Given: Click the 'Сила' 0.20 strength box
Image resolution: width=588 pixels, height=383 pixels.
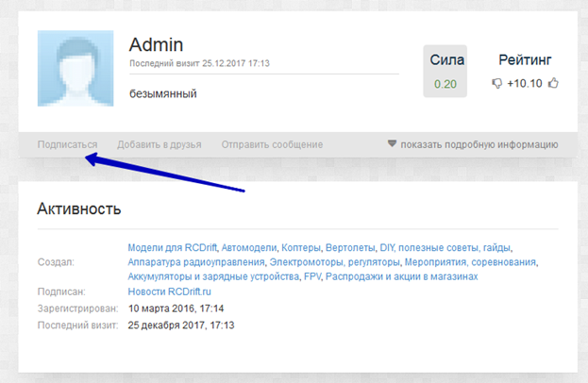Looking at the screenshot, I should point(446,72).
